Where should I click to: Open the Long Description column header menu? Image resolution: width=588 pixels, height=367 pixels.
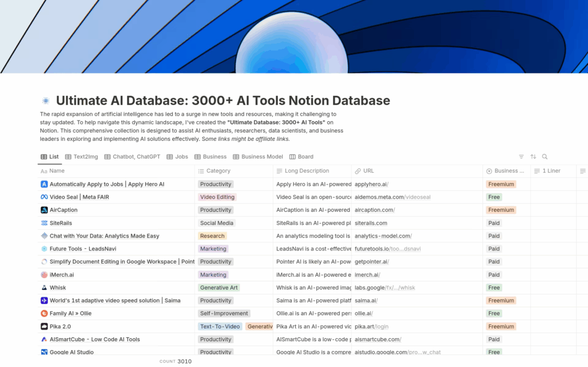tap(307, 171)
